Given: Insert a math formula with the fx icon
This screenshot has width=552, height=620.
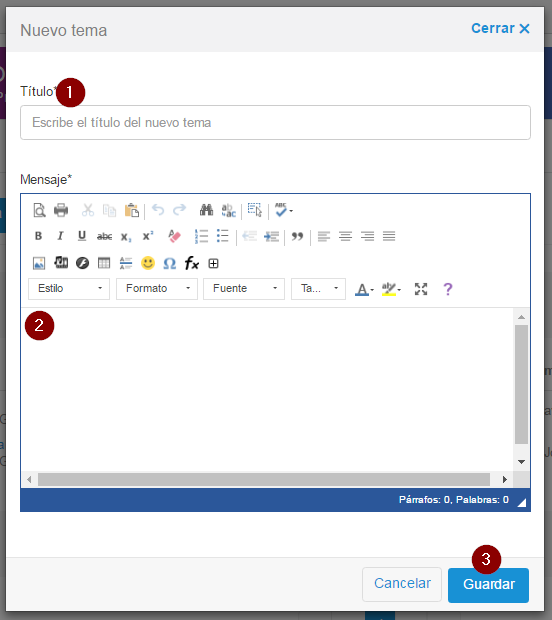Looking at the screenshot, I should [x=192, y=263].
